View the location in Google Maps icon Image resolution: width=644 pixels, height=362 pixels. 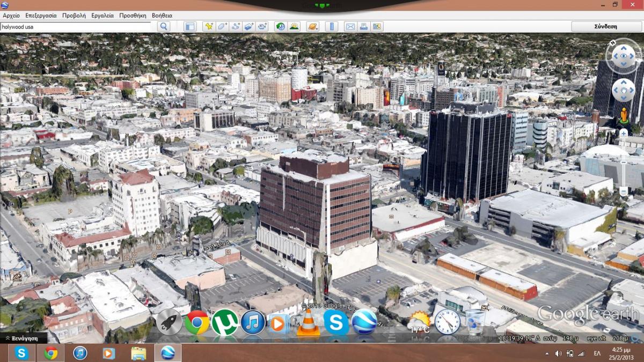[x=377, y=26]
